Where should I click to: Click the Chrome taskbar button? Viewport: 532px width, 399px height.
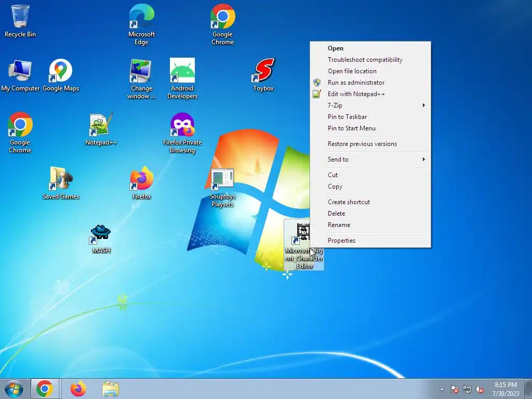[45, 389]
